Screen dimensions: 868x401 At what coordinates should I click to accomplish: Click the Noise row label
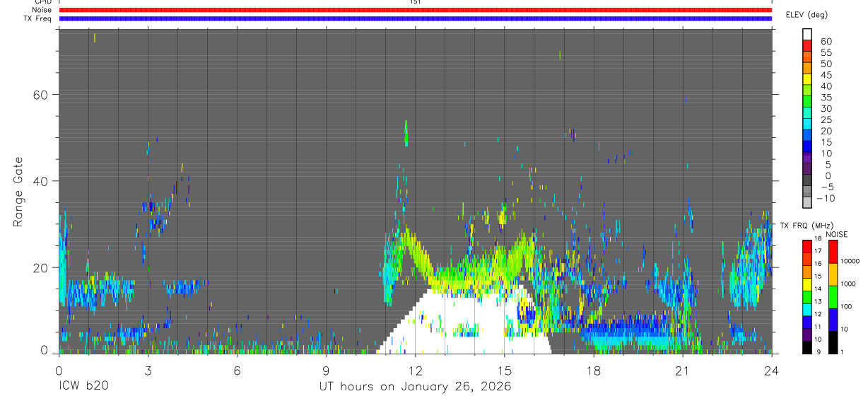(x=42, y=10)
